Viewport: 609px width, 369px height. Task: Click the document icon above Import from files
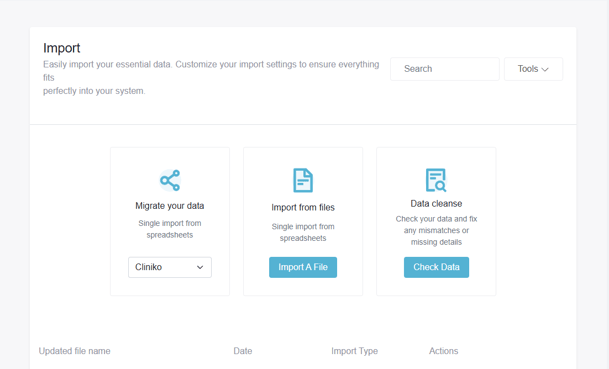[303, 180]
